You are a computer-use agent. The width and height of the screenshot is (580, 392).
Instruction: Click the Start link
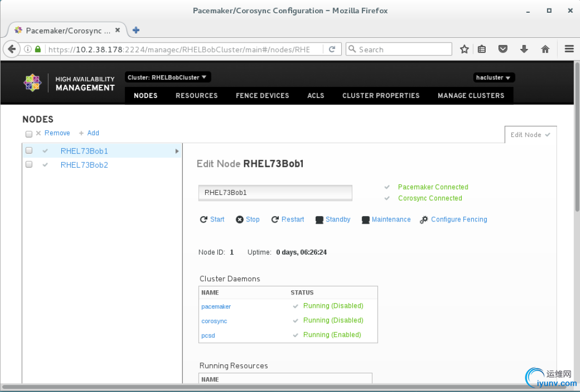[217, 219]
